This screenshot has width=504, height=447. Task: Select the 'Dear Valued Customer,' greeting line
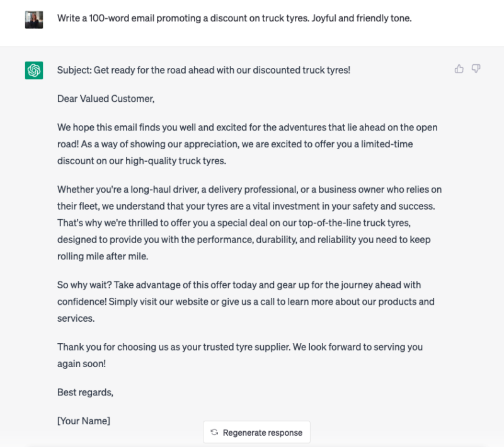[x=106, y=99]
